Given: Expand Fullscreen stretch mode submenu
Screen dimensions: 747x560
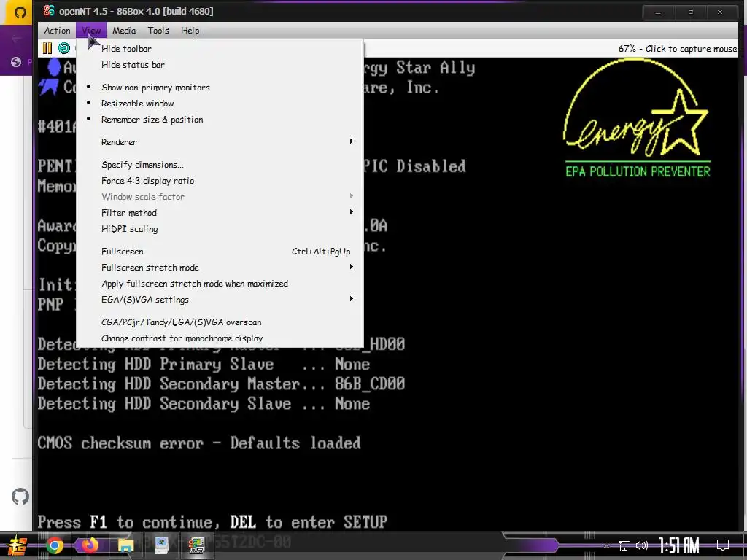Looking at the screenshot, I should point(220,268).
